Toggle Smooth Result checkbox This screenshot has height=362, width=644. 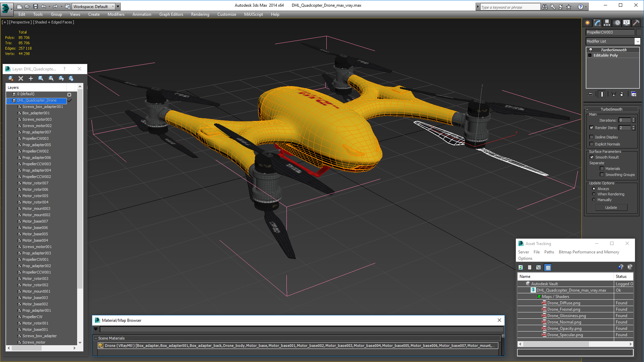pos(592,157)
